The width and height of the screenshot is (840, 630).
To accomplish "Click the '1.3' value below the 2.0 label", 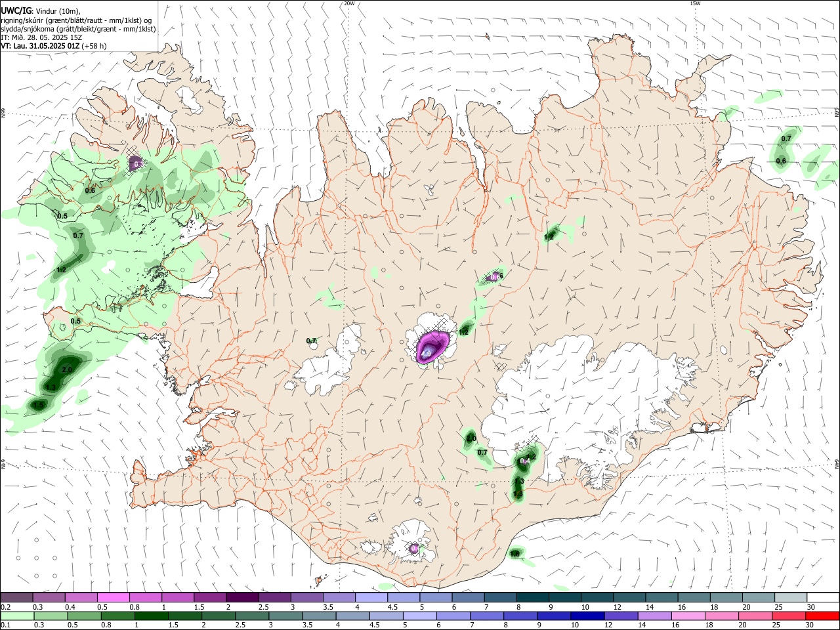I will click(x=51, y=388).
